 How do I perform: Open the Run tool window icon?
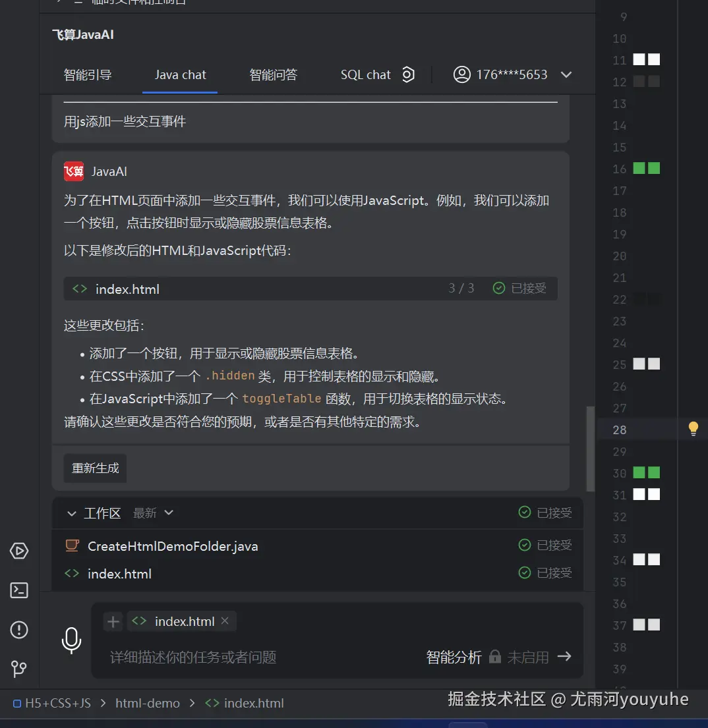(x=19, y=551)
